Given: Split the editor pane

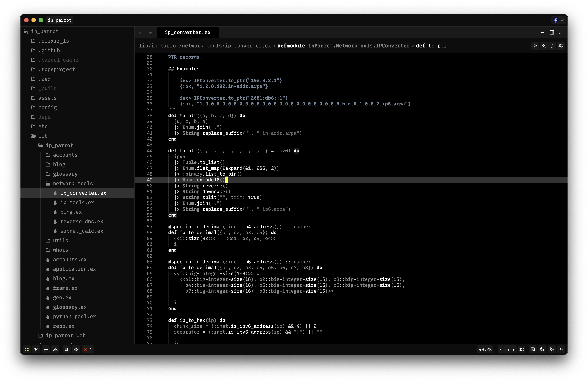Looking at the screenshot, I should tap(552, 32).
